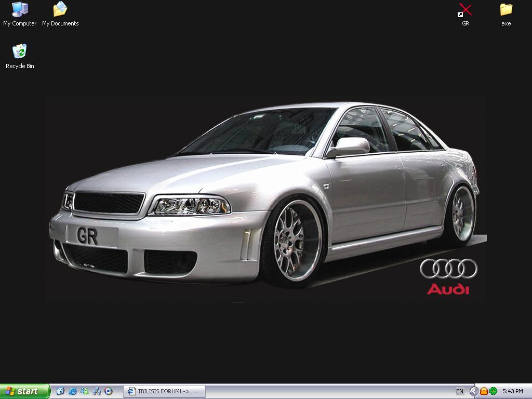Click the 5:43 PM system clock
This screenshot has height=399, width=532.
click(x=512, y=391)
